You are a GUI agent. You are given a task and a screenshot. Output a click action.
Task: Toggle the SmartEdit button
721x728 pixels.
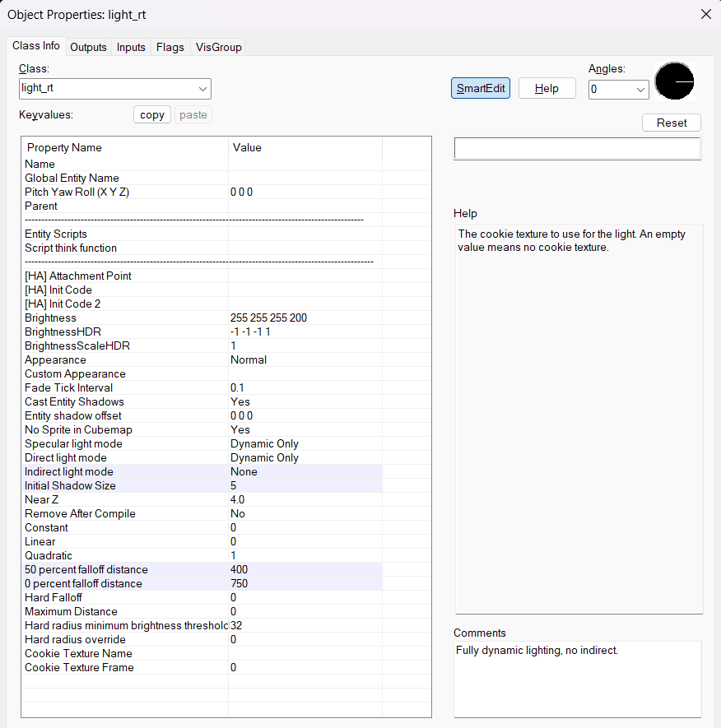[481, 89]
